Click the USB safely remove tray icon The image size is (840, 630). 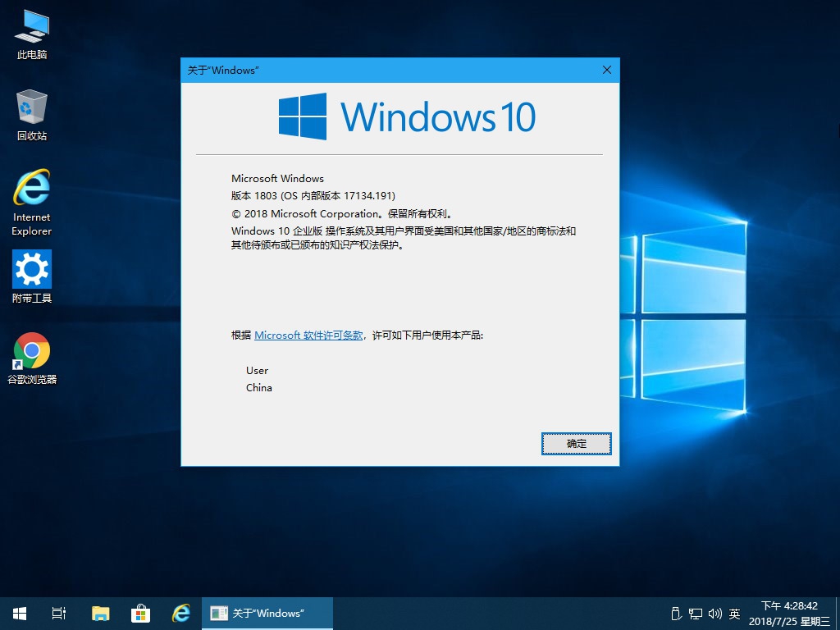(x=676, y=614)
